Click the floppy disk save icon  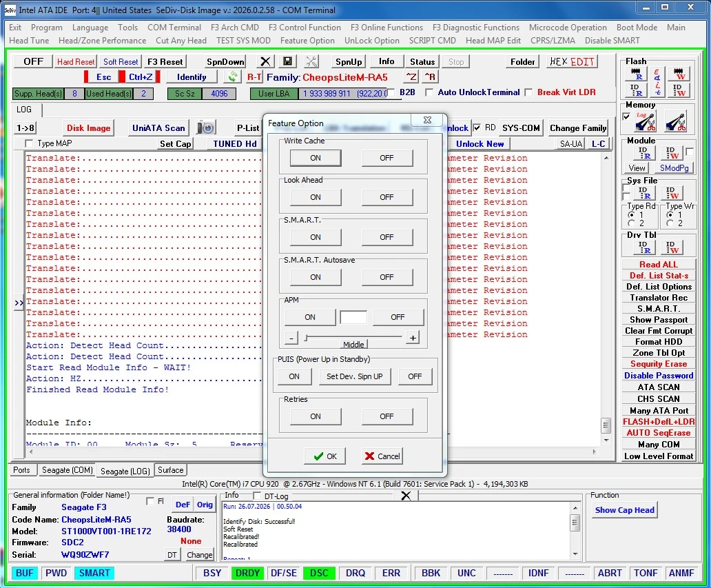(287, 61)
